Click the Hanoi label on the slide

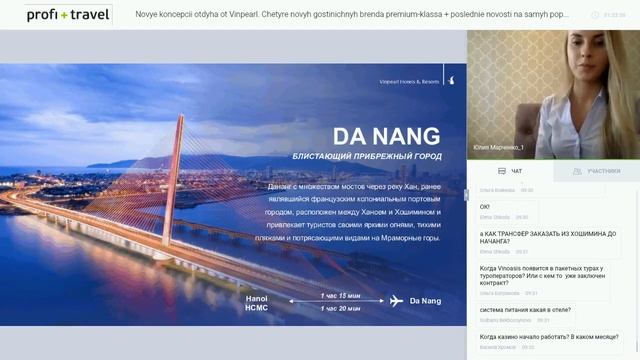[256, 298]
